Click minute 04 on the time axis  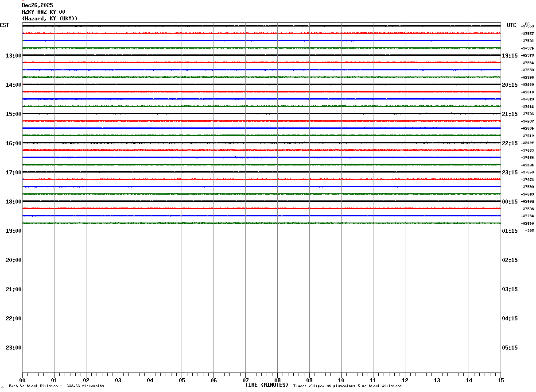[x=150, y=380]
